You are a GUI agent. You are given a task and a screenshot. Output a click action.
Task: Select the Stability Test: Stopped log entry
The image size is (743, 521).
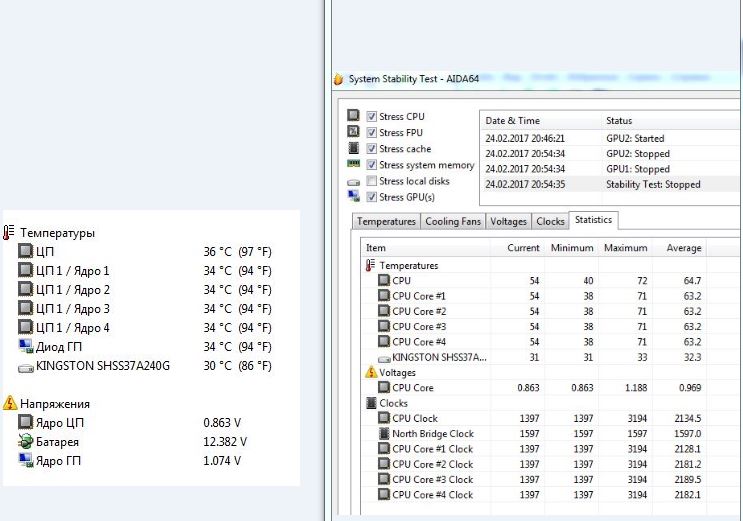click(611, 184)
